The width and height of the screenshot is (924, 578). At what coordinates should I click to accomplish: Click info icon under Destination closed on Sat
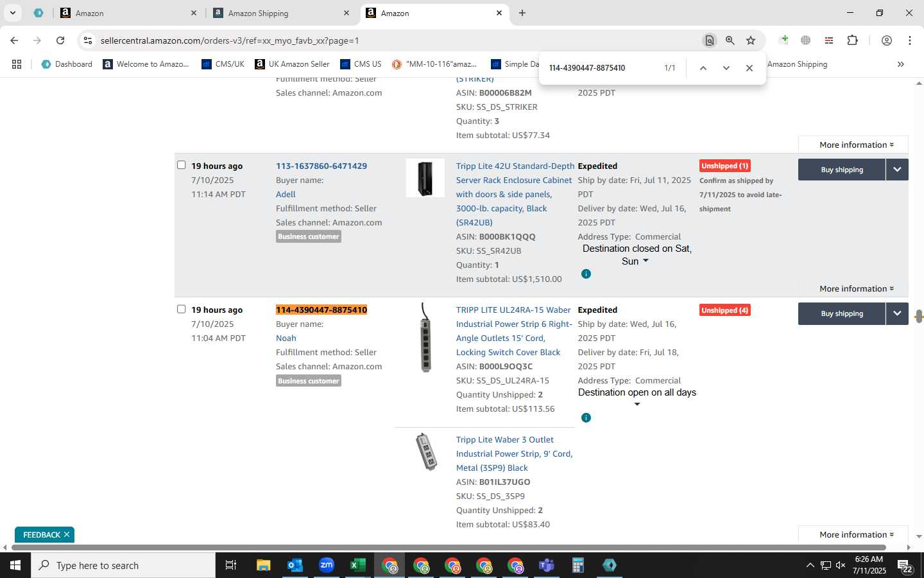pyautogui.click(x=586, y=274)
